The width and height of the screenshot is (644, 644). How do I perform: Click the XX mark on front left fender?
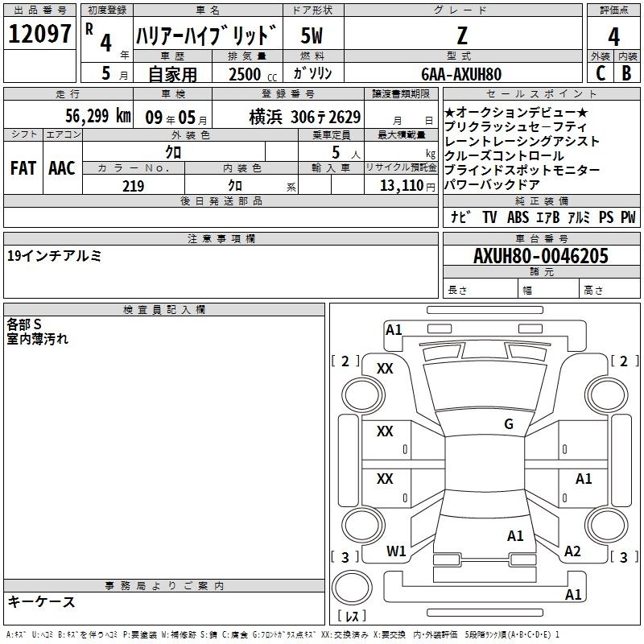[x=385, y=369]
